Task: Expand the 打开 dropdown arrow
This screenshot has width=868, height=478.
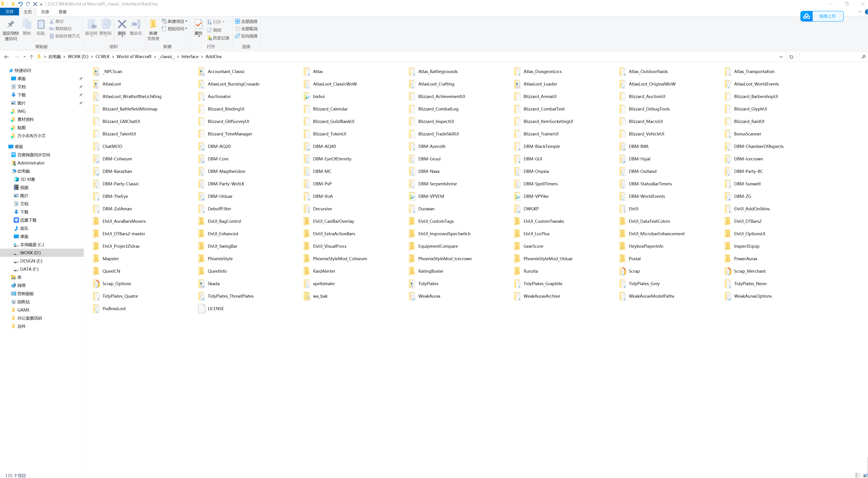Action: (224, 21)
